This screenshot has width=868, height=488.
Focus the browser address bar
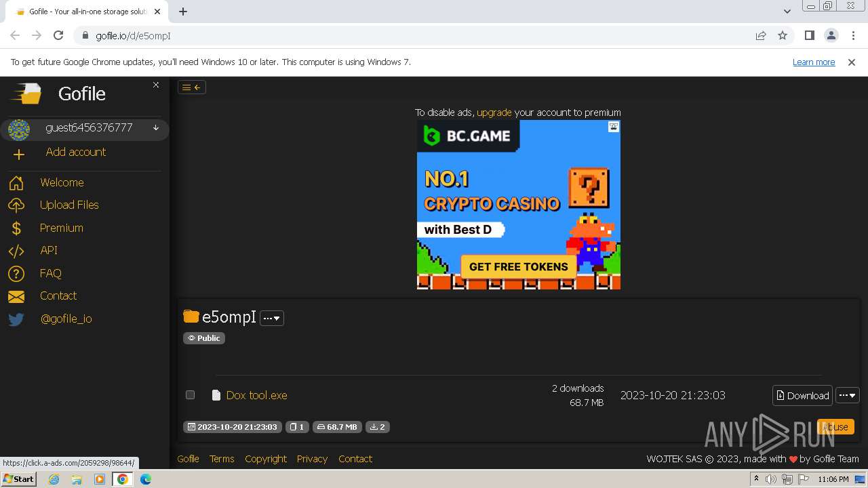420,35
